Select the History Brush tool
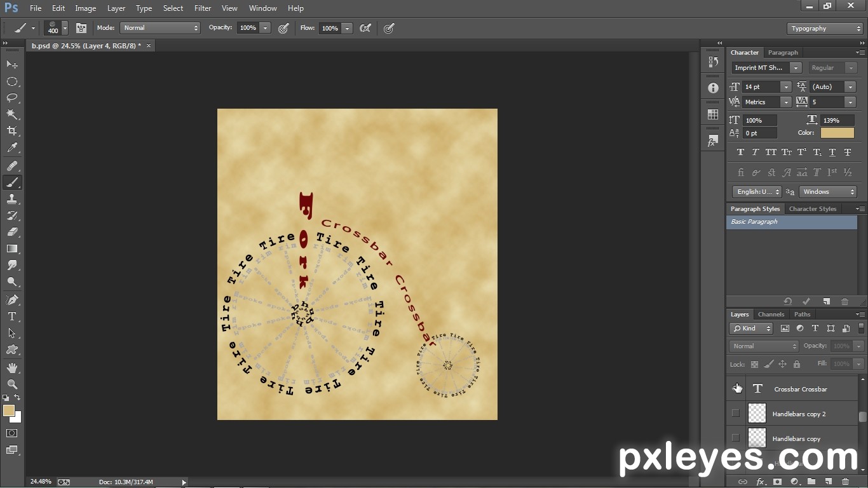The width and height of the screenshot is (868, 488). click(12, 215)
